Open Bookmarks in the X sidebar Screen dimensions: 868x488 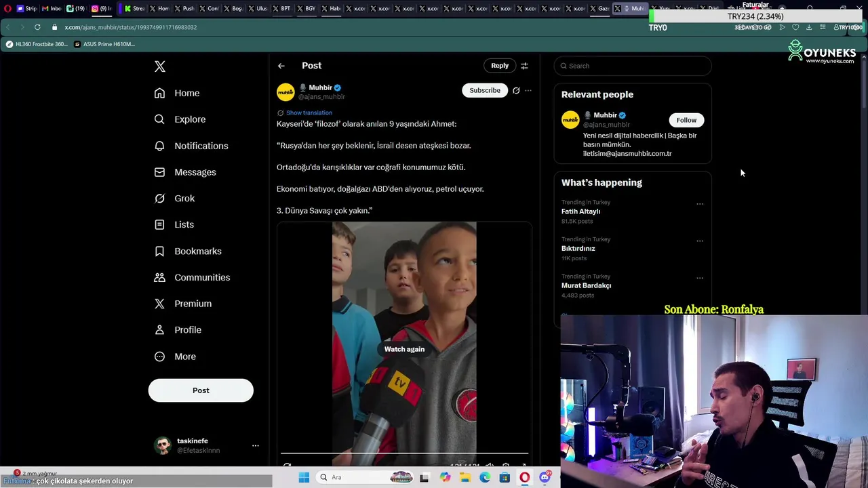coord(188,251)
